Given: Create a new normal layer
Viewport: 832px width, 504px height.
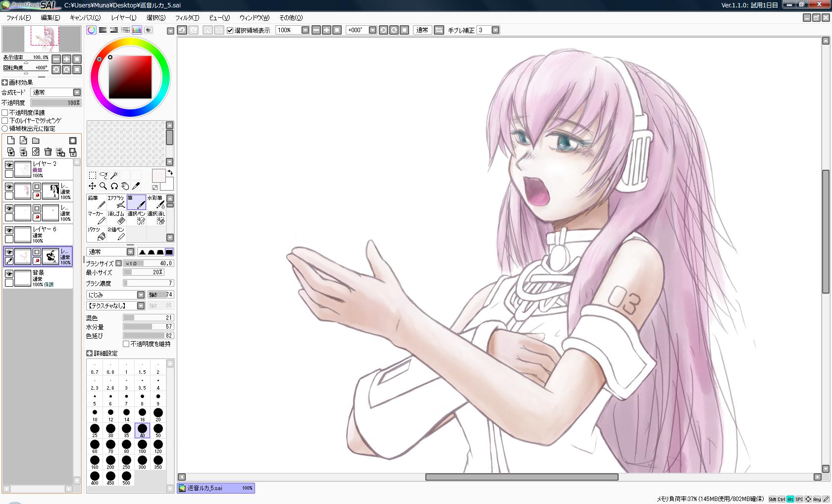Looking at the screenshot, I should [x=11, y=141].
